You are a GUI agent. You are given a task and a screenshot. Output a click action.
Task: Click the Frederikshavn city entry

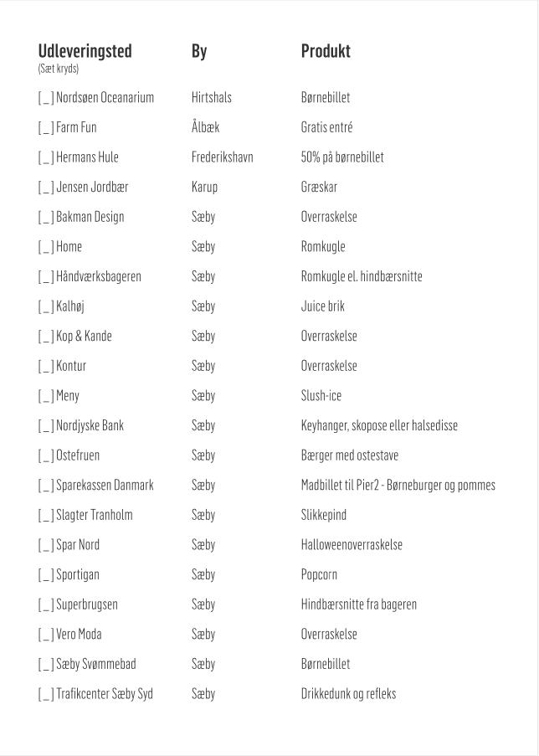pos(222,157)
